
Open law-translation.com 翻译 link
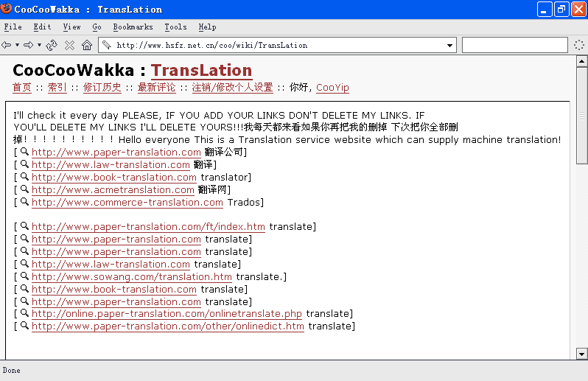coord(111,164)
